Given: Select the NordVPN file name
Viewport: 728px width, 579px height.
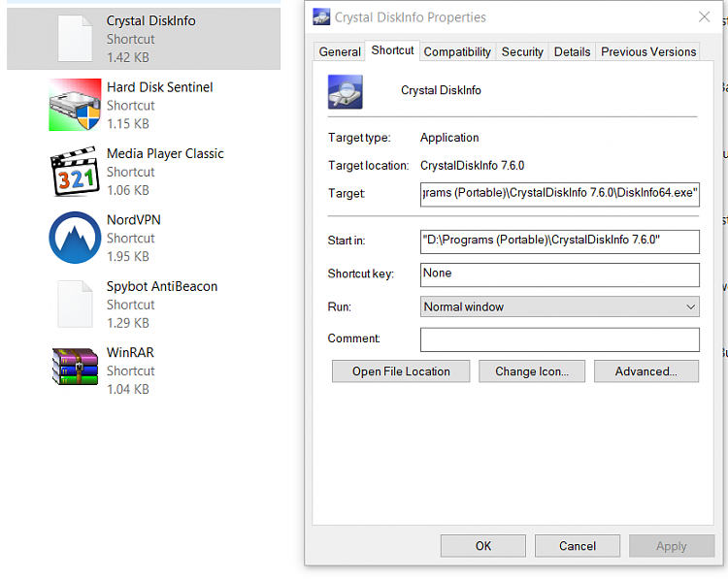Looking at the screenshot, I should click(134, 220).
